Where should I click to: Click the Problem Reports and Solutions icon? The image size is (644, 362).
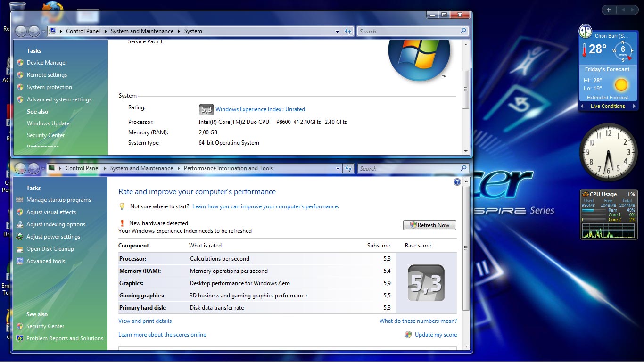pos(19,338)
